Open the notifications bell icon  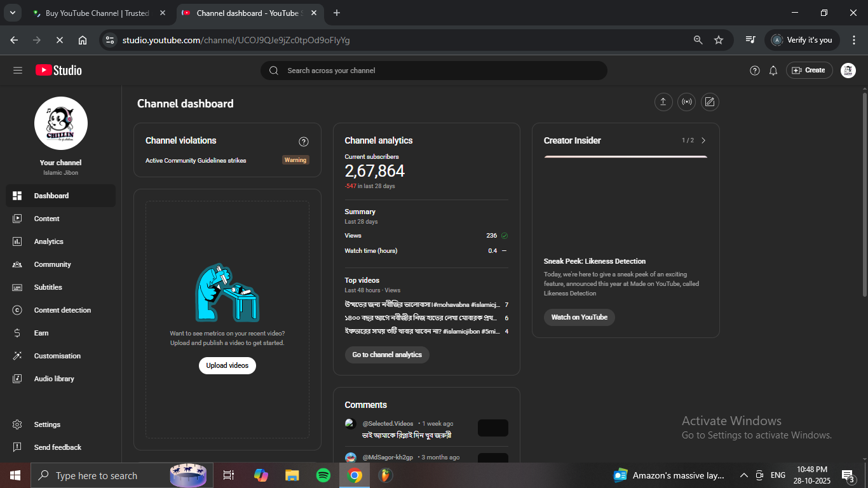click(x=773, y=71)
